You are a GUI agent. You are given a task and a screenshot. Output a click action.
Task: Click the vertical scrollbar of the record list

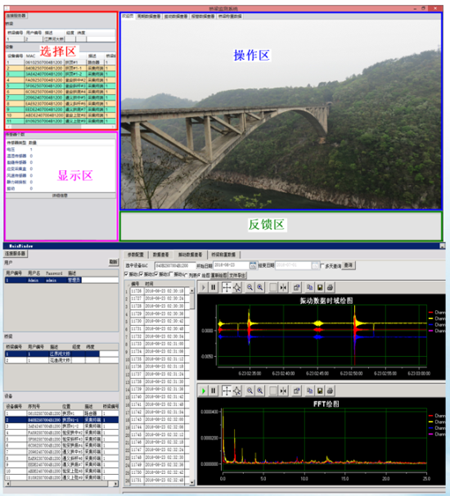(x=192, y=387)
